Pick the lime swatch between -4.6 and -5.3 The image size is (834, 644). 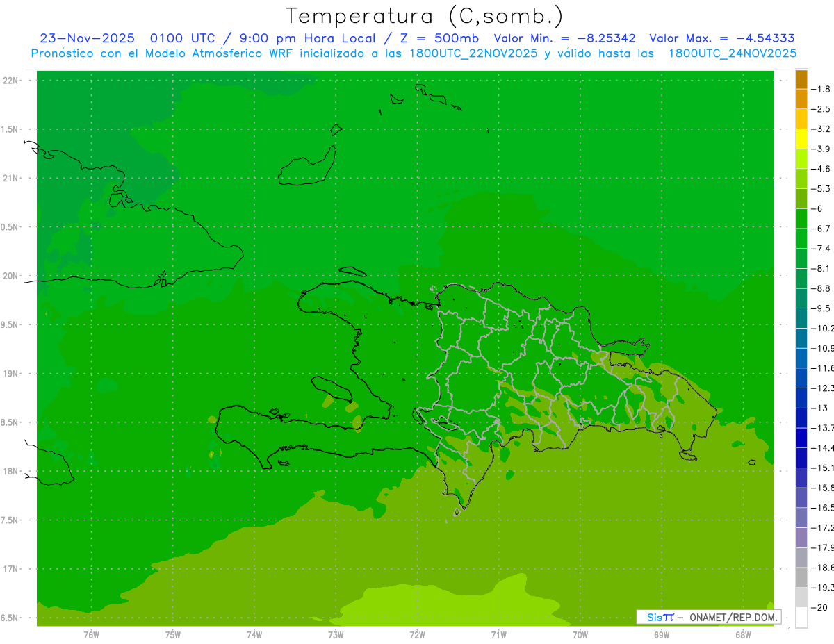pos(801,179)
